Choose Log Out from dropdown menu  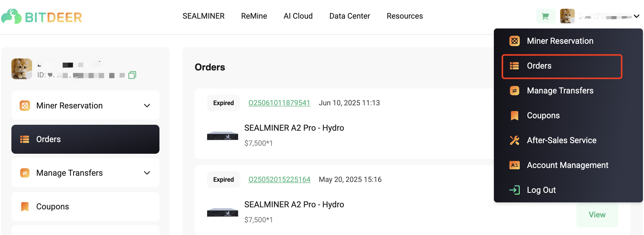click(541, 190)
